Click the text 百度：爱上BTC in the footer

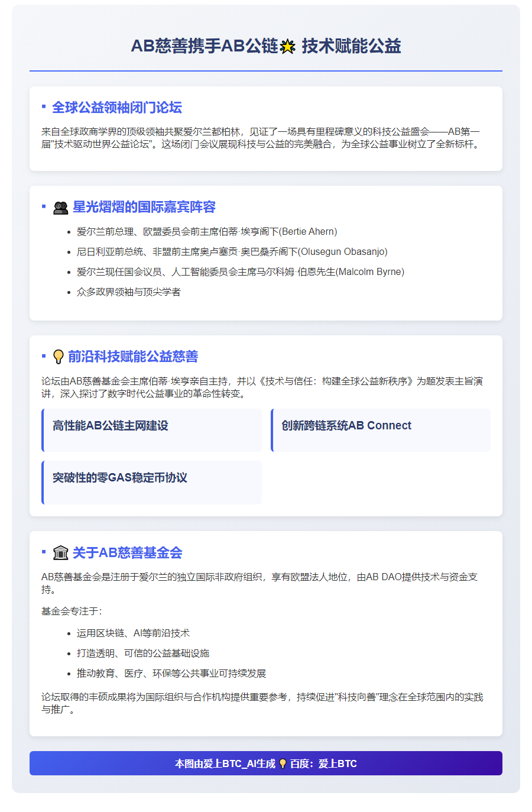pyautogui.click(x=323, y=764)
